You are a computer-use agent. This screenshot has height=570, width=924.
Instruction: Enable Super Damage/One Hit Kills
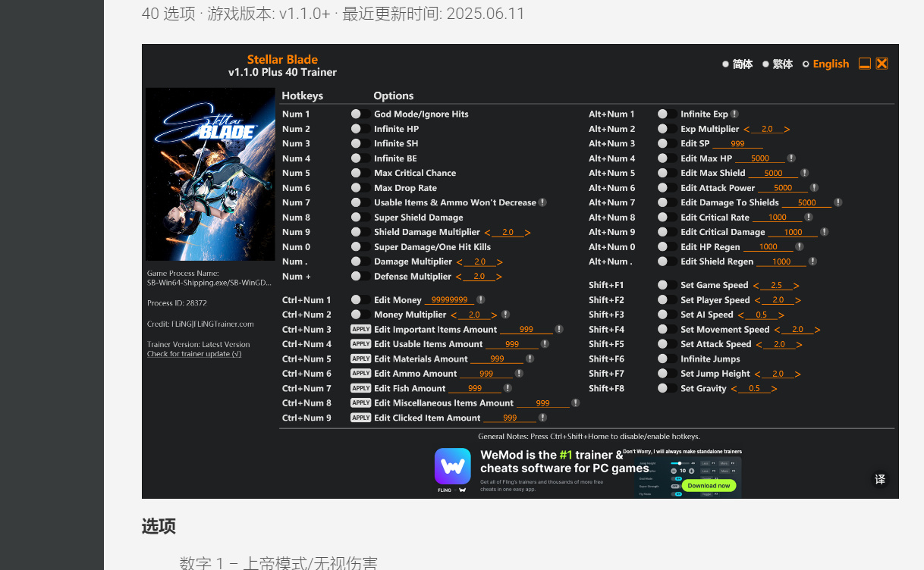tap(360, 247)
